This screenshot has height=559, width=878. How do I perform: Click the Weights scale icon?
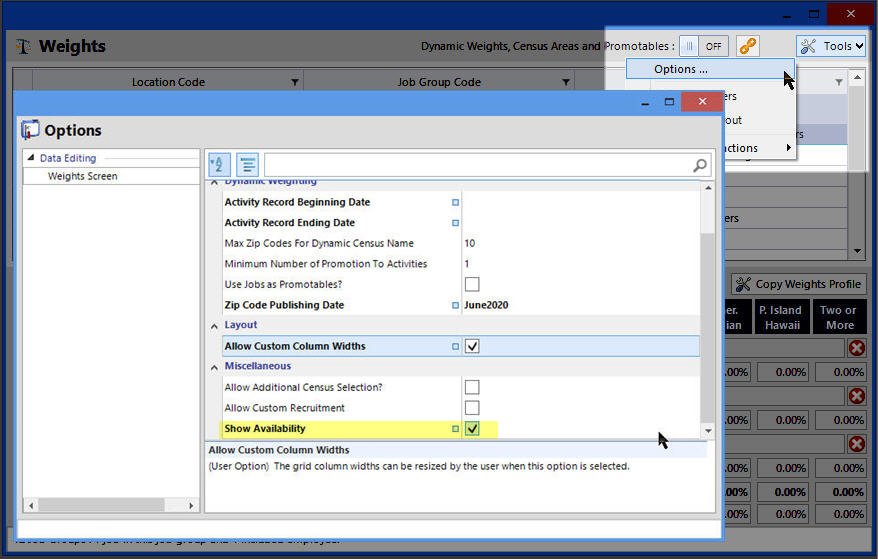24,46
